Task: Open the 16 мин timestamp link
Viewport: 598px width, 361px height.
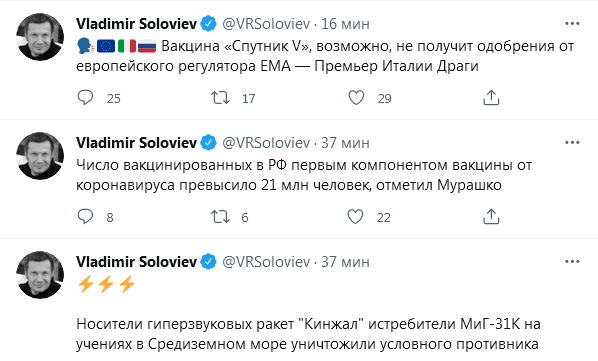Action: tap(346, 24)
